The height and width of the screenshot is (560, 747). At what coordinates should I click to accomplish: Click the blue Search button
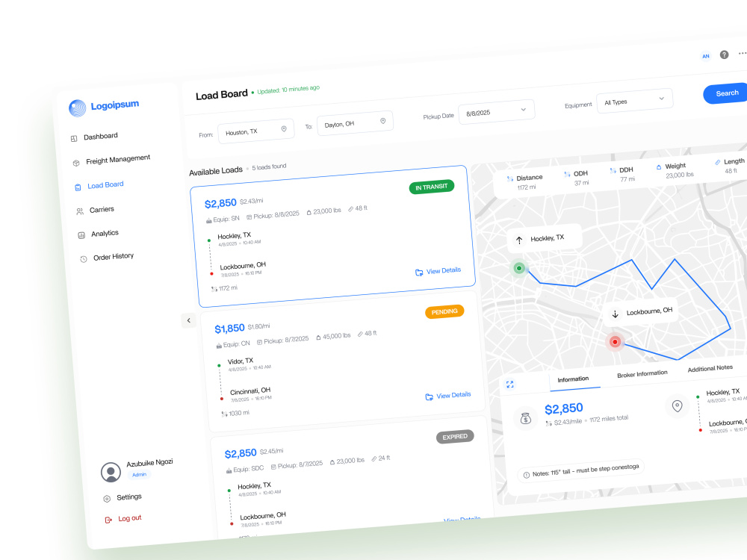click(725, 93)
